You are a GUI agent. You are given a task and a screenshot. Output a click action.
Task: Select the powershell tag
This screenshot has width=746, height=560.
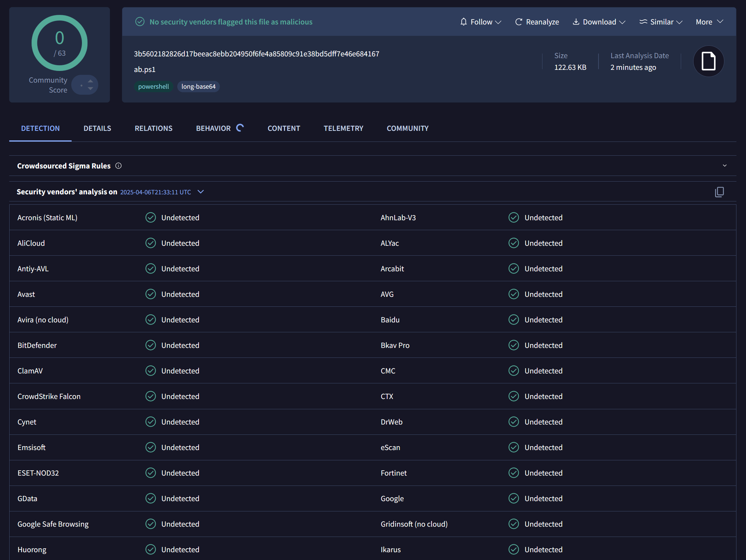(153, 86)
